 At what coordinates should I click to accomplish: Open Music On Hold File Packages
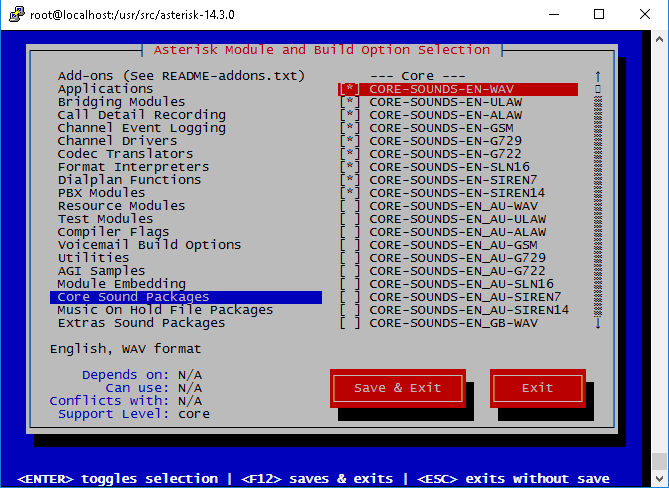coord(165,310)
